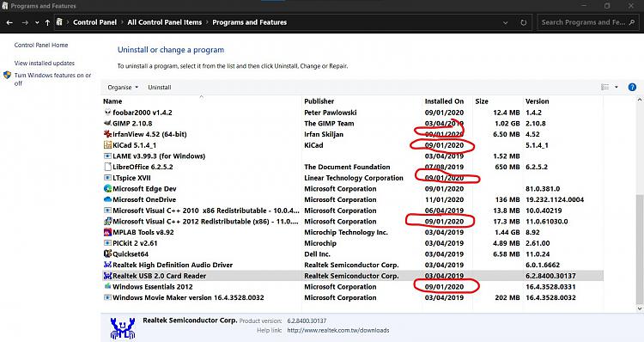Click the PICkit 2 v2.61 icon
This screenshot has height=342, width=644.
(x=107, y=243)
